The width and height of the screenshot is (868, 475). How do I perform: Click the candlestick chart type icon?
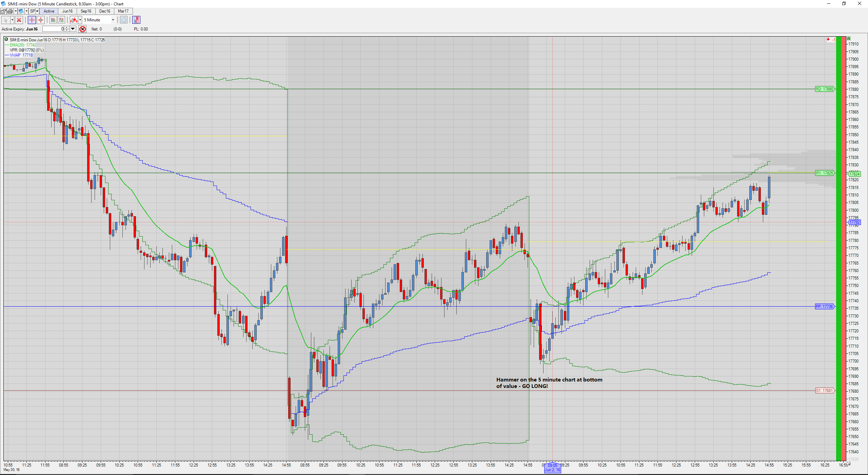[x=74, y=20]
